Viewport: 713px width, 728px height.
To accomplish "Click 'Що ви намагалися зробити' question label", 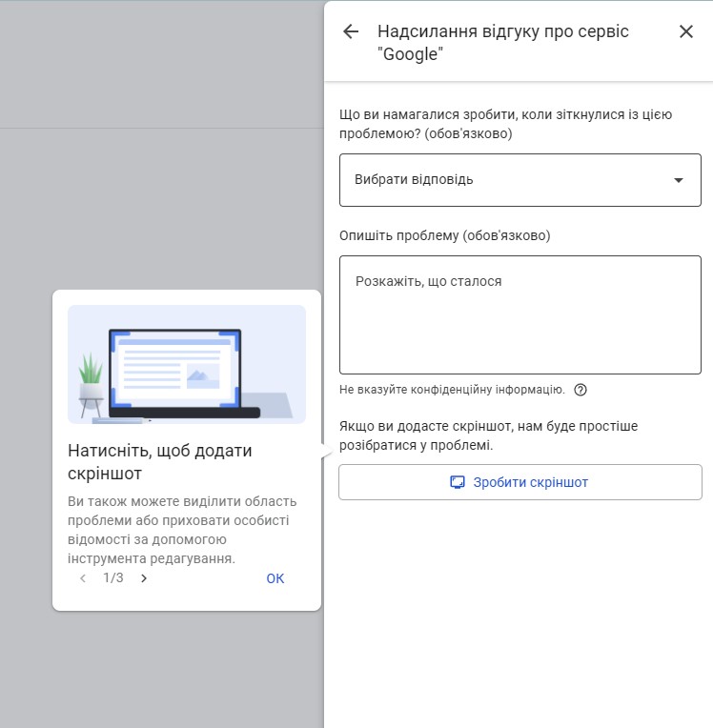I will (505, 124).
